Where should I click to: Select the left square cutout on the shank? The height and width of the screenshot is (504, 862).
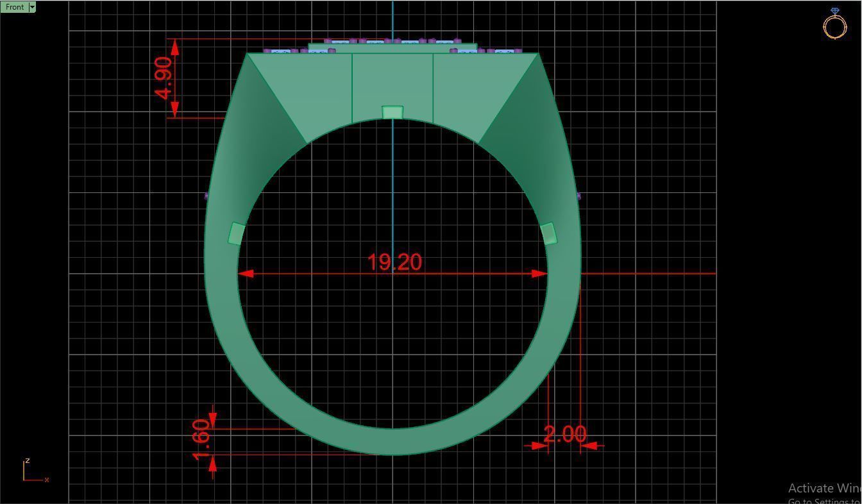coord(237,233)
